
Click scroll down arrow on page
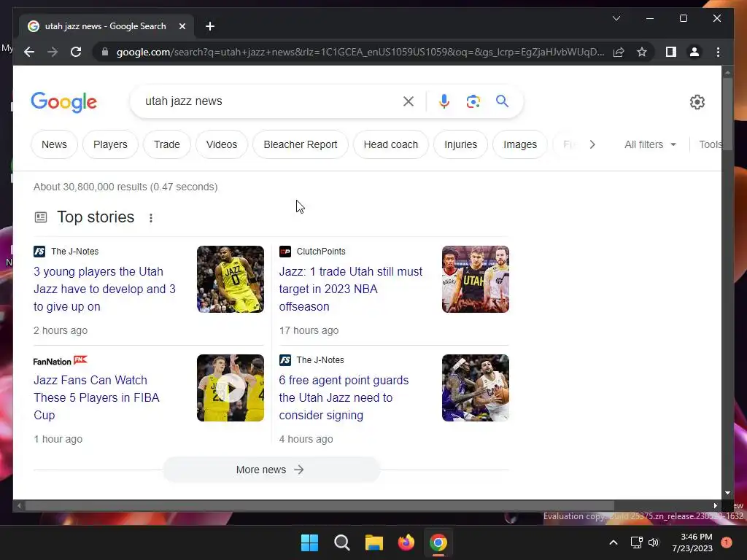coord(727,494)
